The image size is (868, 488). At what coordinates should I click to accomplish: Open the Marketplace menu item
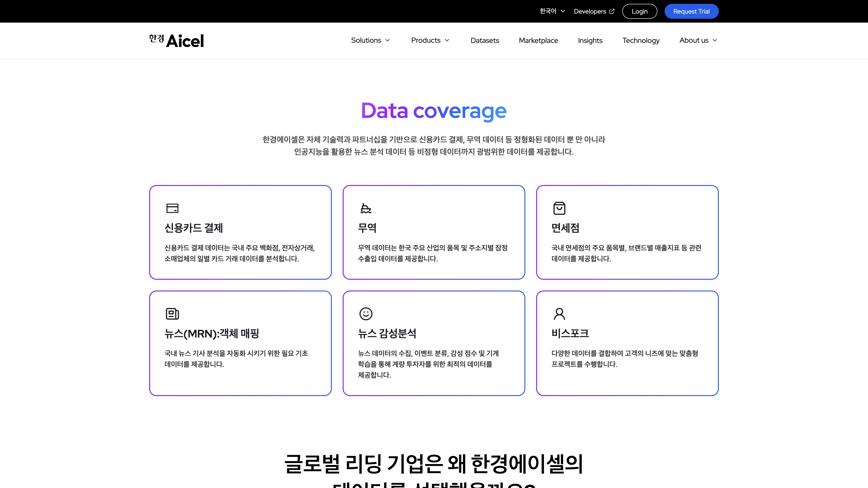[538, 40]
